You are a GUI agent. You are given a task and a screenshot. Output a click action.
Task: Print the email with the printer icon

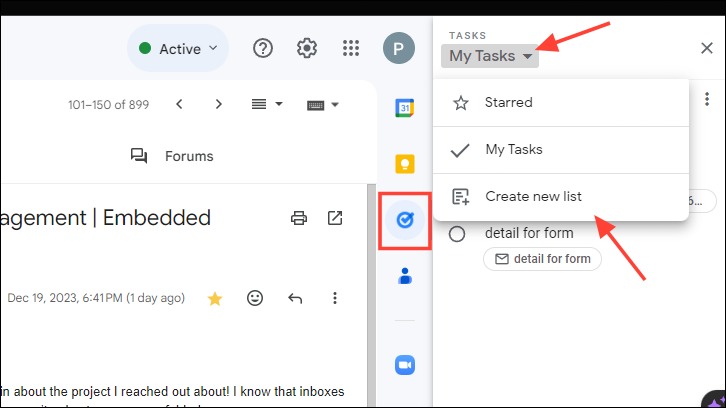[x=299, y=218]
